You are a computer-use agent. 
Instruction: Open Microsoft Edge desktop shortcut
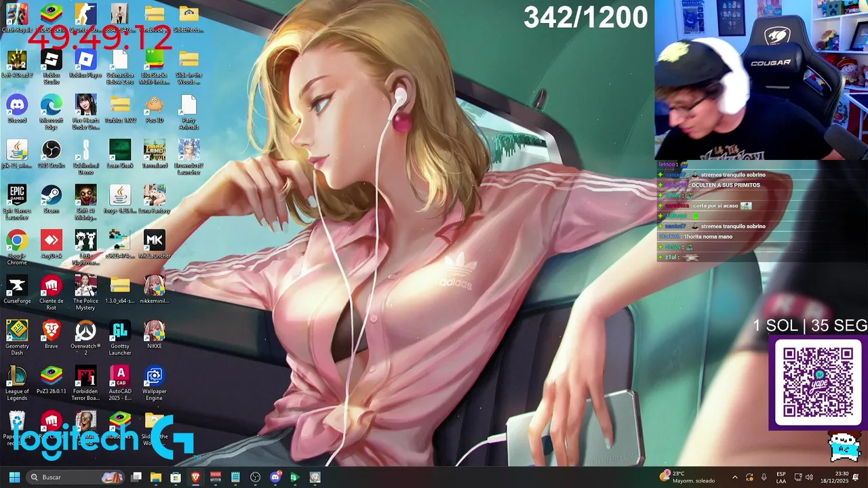point(52,113)
